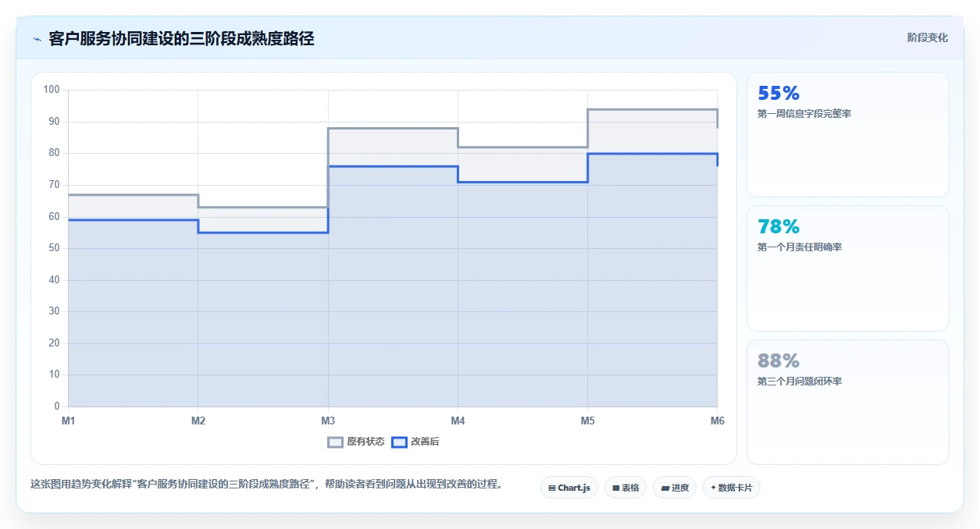
Task: Click the M2 x-axis label
Action: (198, 421)
